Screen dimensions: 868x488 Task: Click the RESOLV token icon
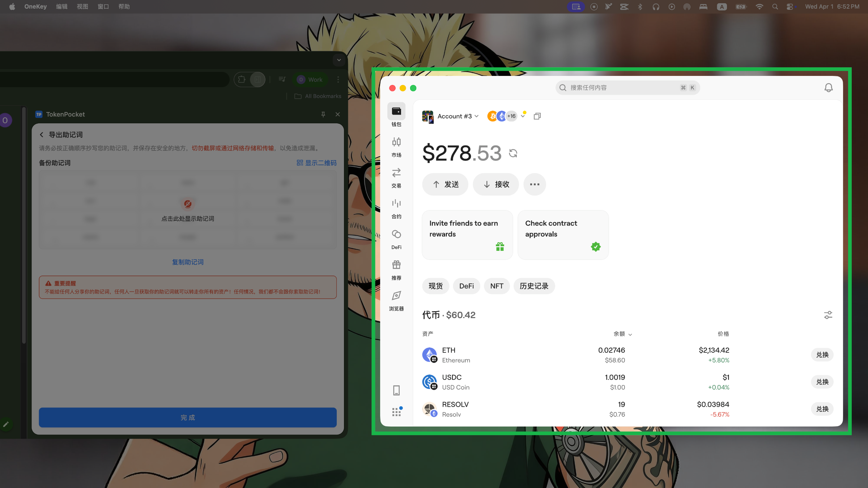[x=430, y=409]
